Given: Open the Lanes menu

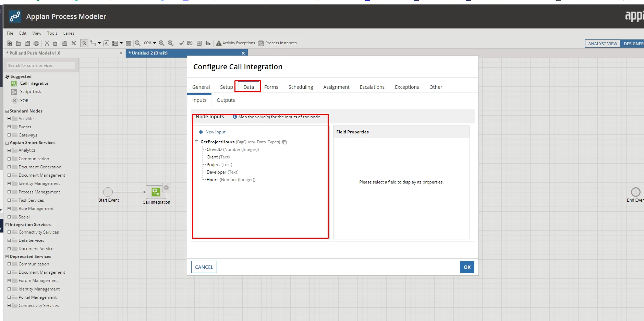Looking at the screenshot, I should point(69,33).
